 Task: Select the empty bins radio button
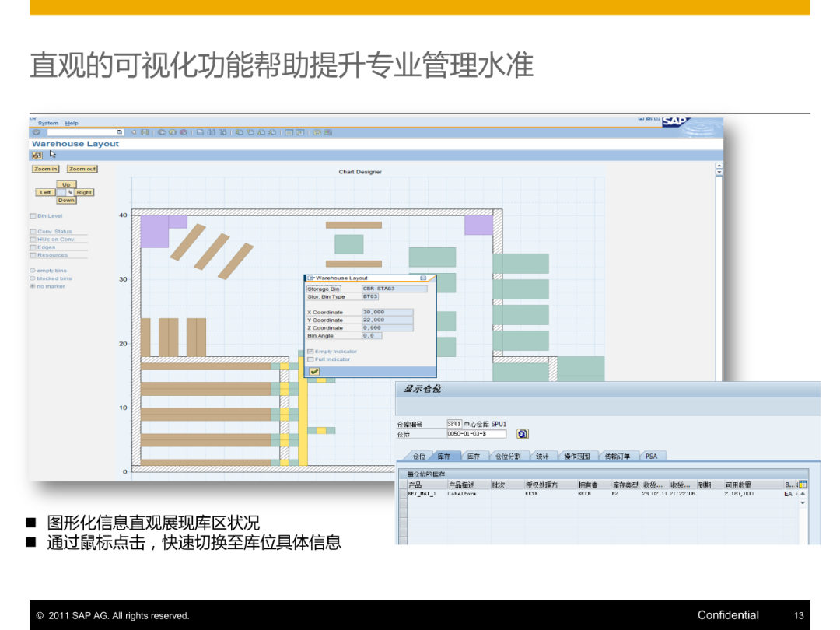click(x=33, y=271)
